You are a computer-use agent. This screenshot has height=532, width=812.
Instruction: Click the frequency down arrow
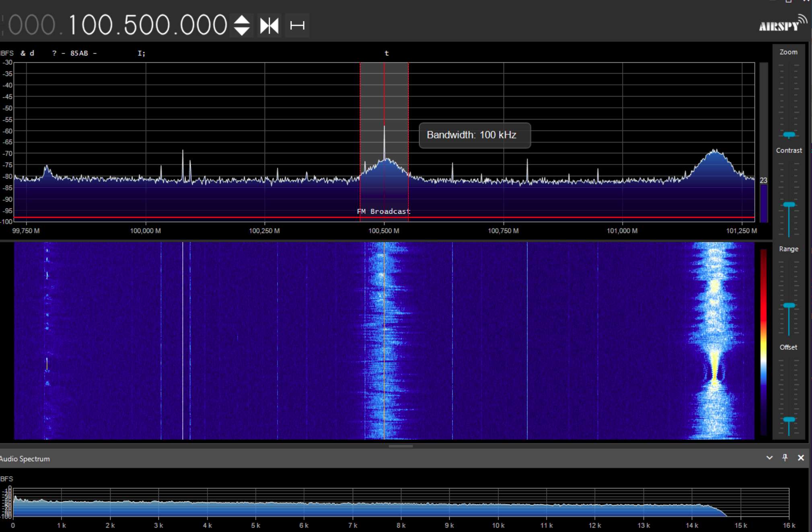point(242,31)
